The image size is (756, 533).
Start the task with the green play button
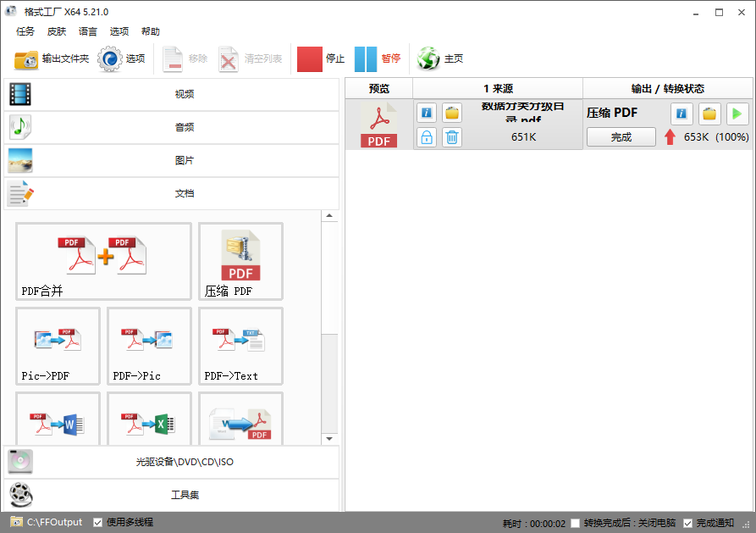click(737, 113)
